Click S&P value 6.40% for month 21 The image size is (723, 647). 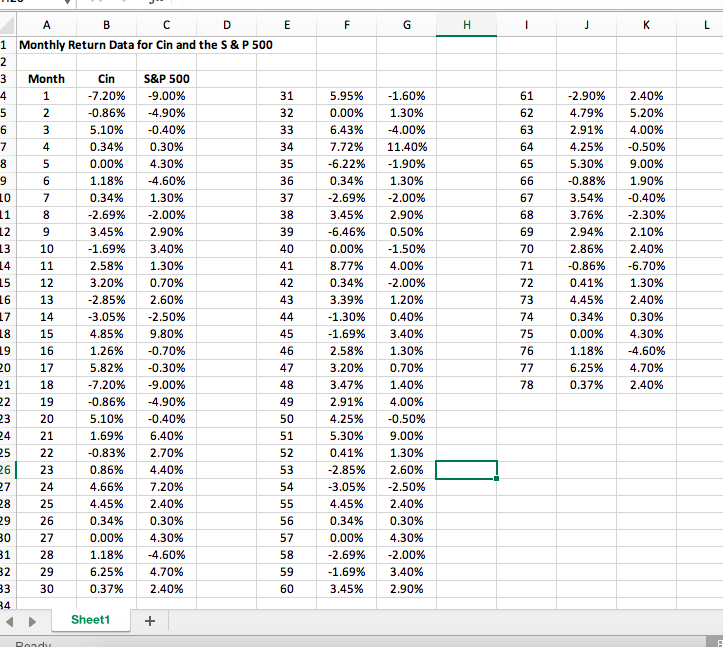[x=166, y=436]
